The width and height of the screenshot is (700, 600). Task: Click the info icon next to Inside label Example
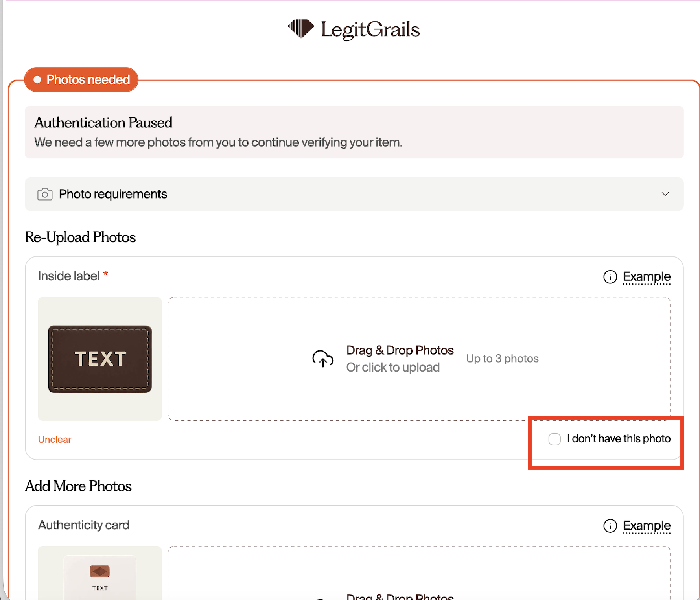click(x=610, y=277)
